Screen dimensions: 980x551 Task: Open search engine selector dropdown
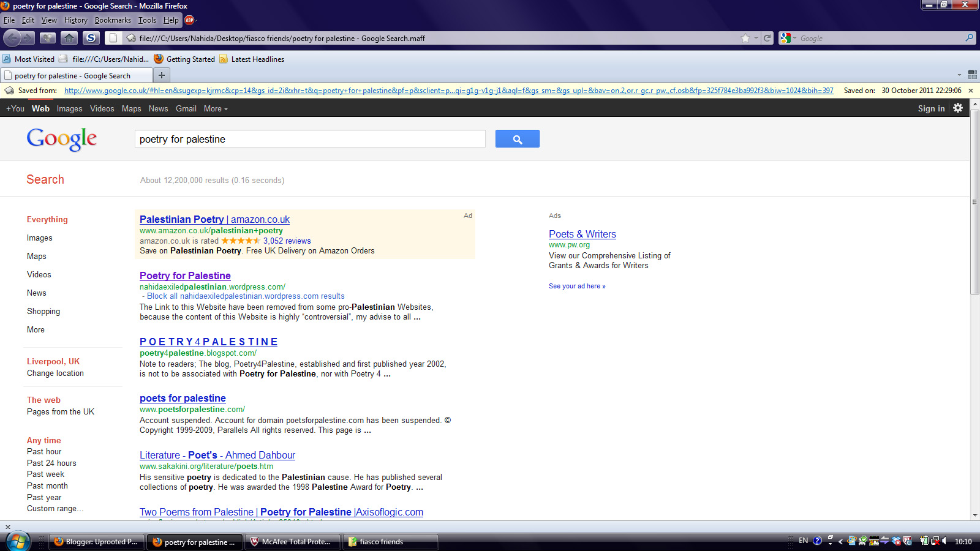(788, 38)
